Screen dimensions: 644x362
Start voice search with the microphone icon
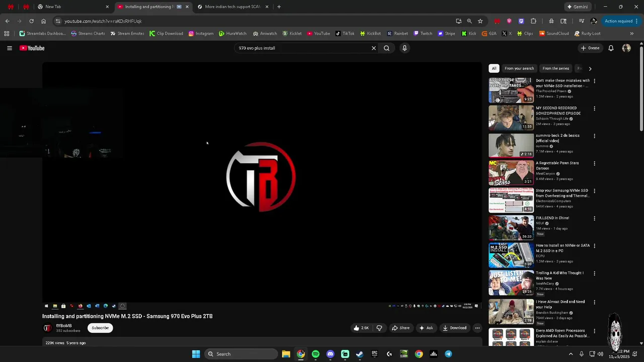405,48
